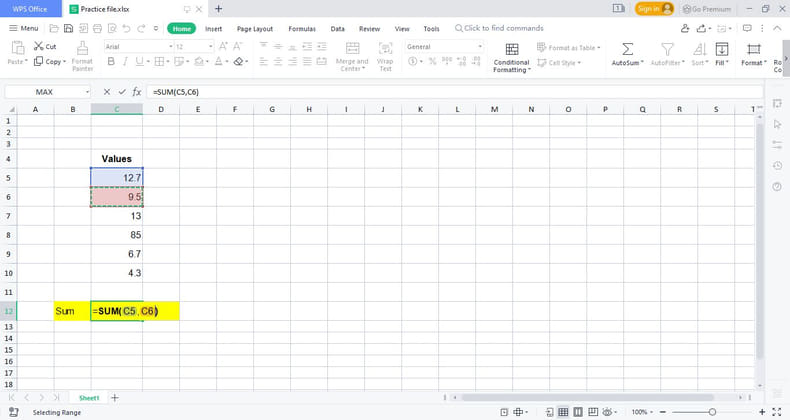Click the Sign in button
This screenshot has height=420, width=790.
click(x=654, y=9)
